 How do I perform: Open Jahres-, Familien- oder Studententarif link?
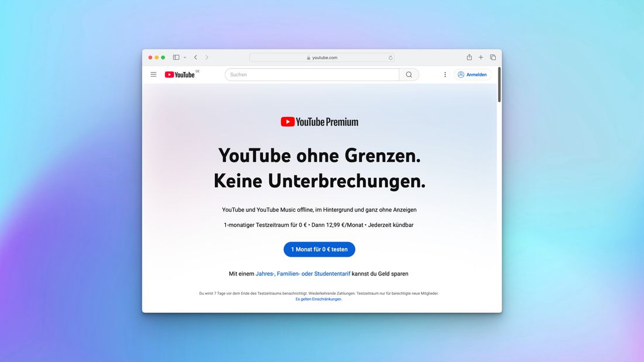[303, 274]
